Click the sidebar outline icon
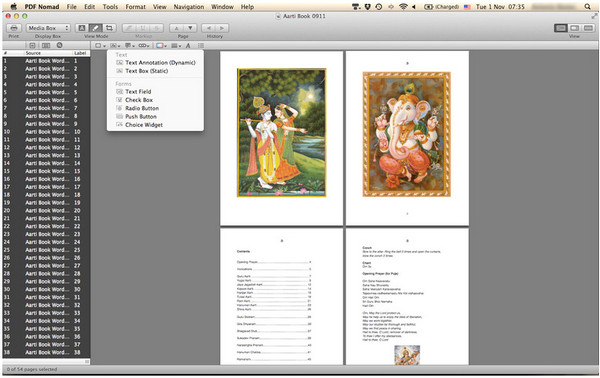Screen dimensions: 600x378 click(x=32, y=46)
